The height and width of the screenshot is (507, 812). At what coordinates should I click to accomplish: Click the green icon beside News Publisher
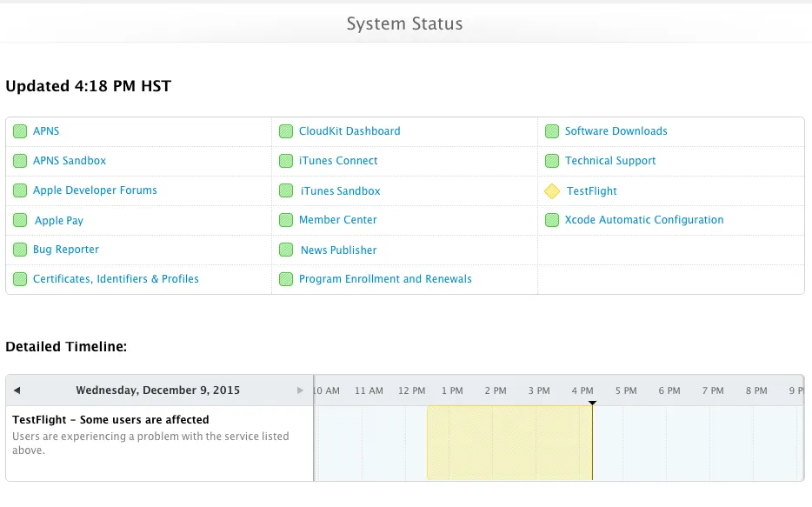click(286, 250)
